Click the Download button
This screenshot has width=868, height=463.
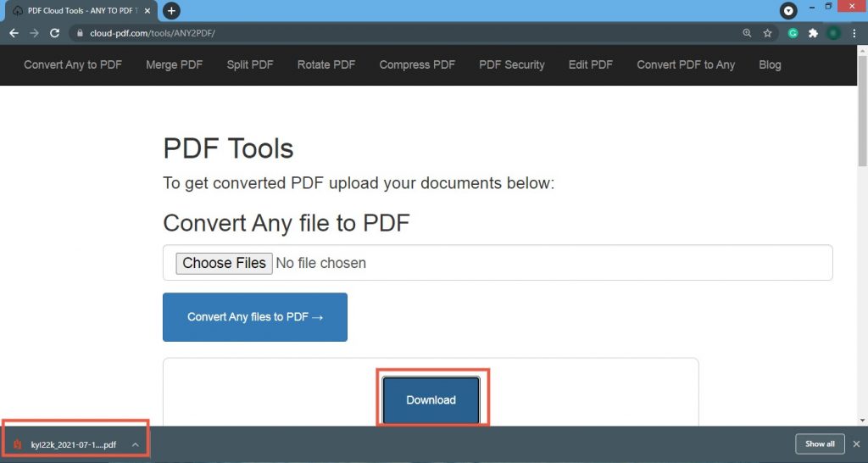coord(431,400)
